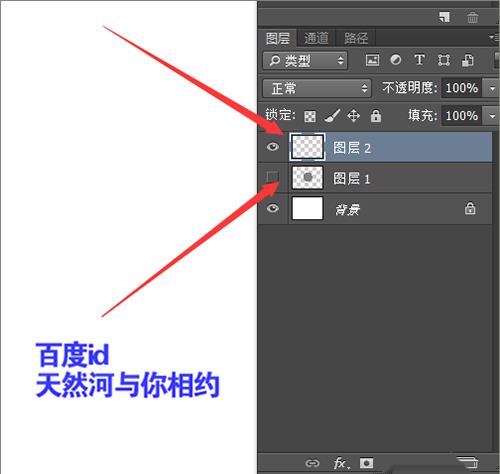This screenshot has width=500, height=474.
Task: Lock position move icon
Action: point(353,116)
